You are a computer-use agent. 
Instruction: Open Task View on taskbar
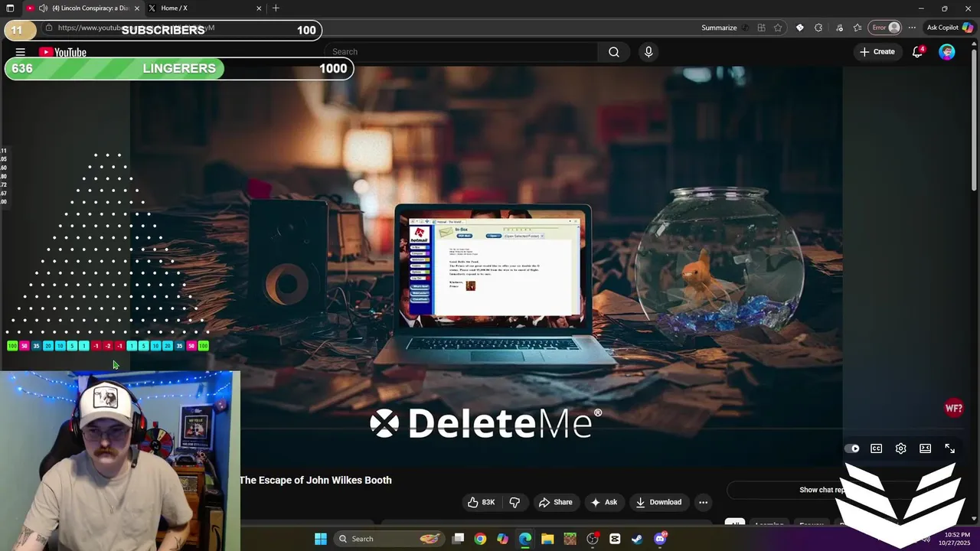458,539
